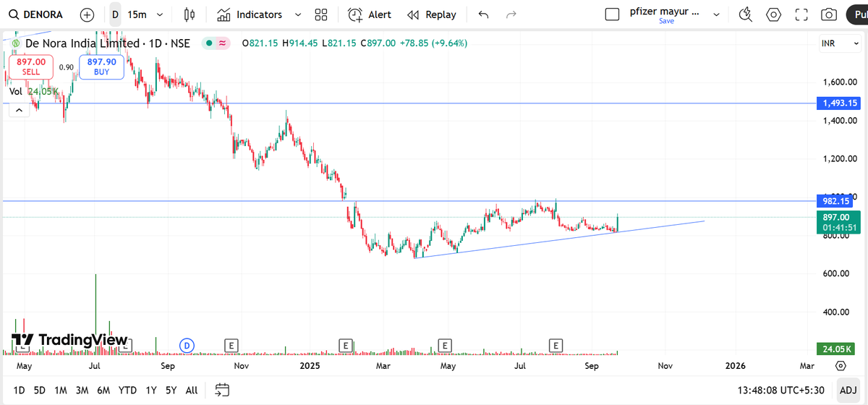Open the blue D dividend marker

pyautogui.click(x=188, y=345)
